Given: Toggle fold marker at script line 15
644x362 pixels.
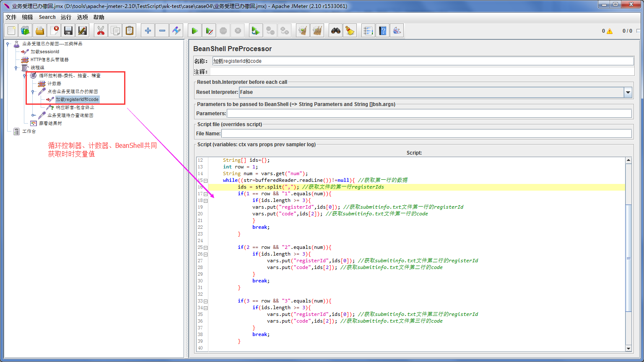Looking at the screenshot, I should 205,181.
